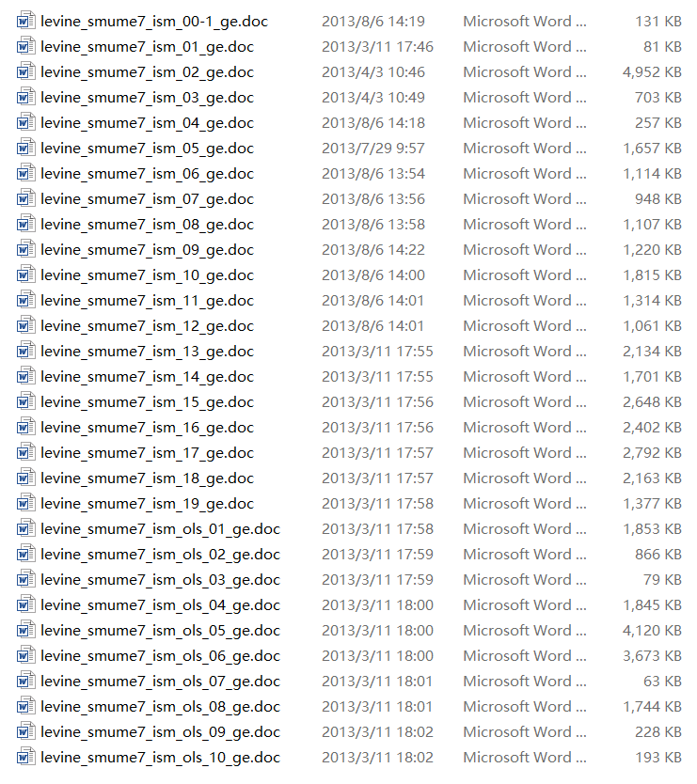The image size is (697, 784).
Task: Select file name levine_smume7_ism_ols_01_ge.doc
Action: pyautogui.click(x=160, y=529)
